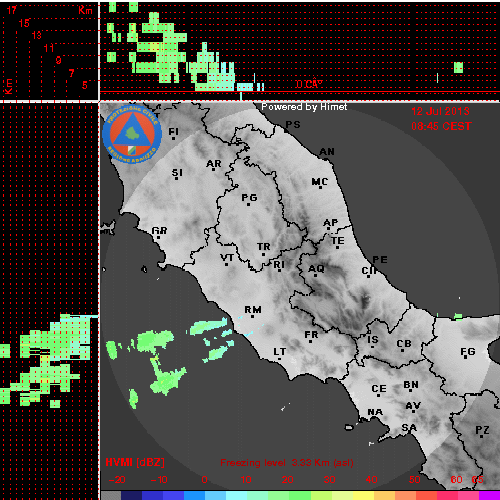The image size is (500, 500).
Task: Click the '-10' scale value
Action: click(x=159, y=480)
